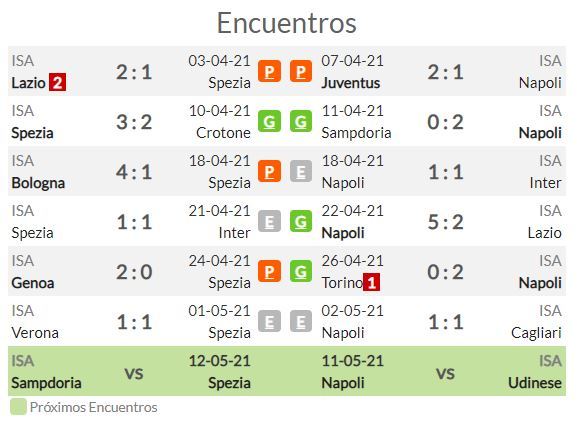Viewport: 577px width, 426px height.
Task: Click the 4:1 score for Bologna vs Spezia
Action: [x=134, y=172]
